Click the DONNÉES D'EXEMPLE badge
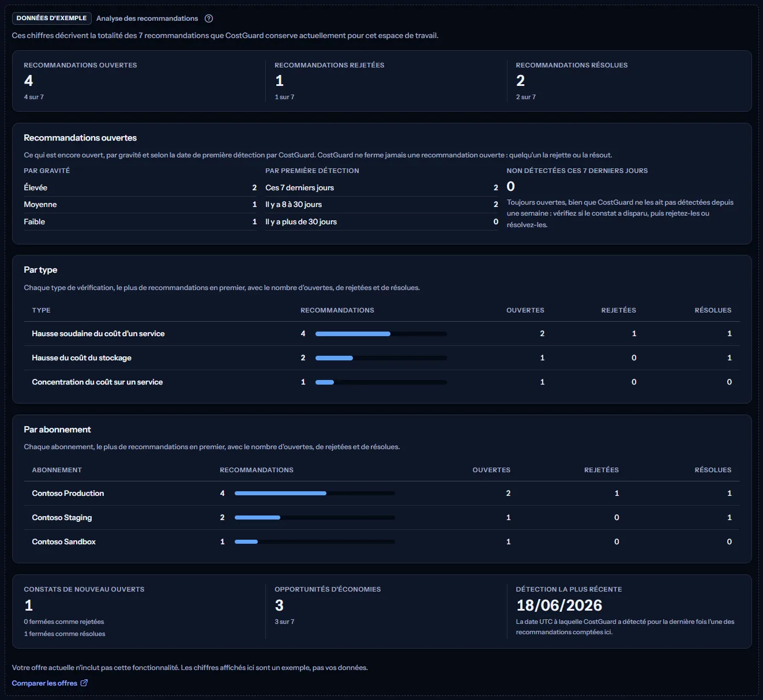 (x=51, y=18)
